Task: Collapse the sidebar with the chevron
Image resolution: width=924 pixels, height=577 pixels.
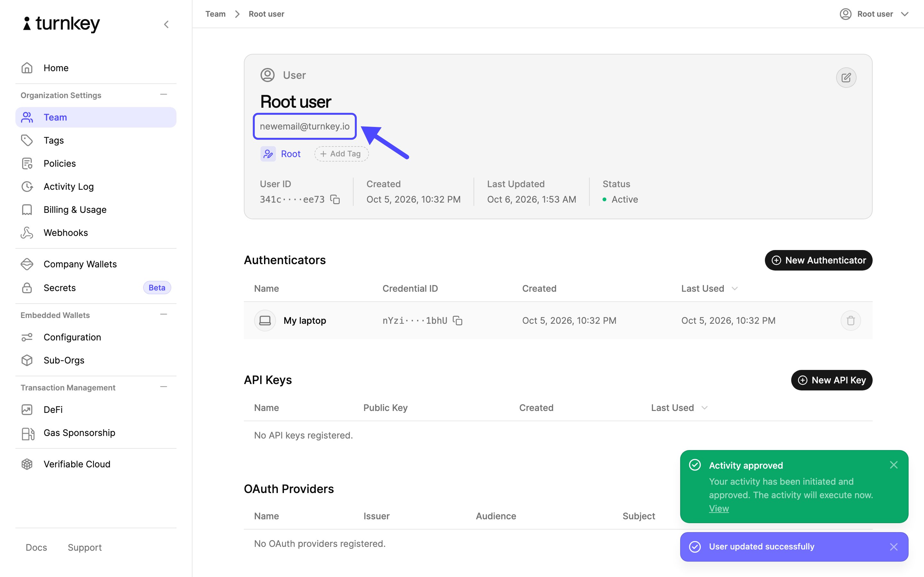Action: point(166,24)
